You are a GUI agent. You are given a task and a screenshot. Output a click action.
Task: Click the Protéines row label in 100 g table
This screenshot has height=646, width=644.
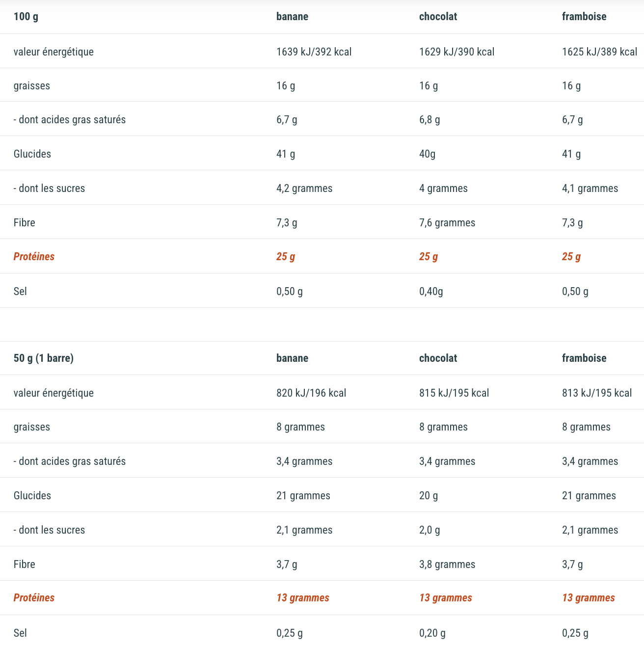coord(34,257)
